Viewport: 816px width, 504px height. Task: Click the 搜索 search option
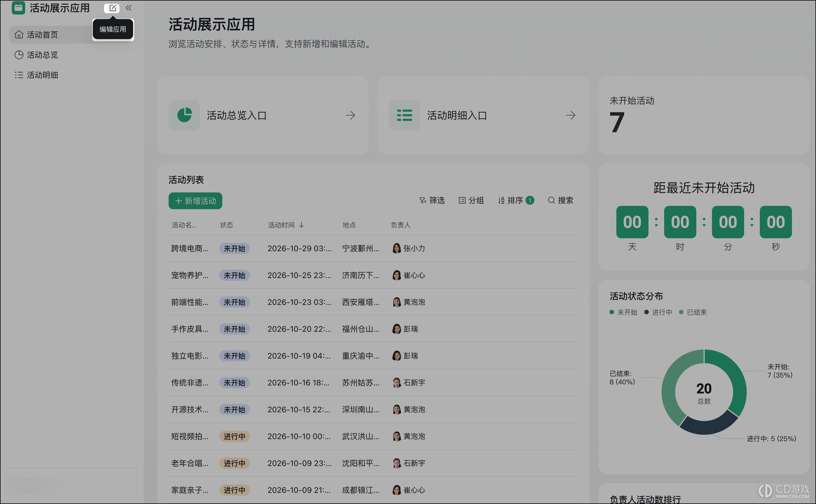pos(560,200)
